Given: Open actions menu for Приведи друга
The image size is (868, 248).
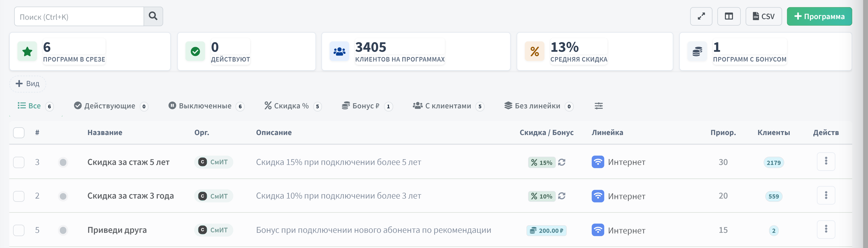Looking at the screenshot, I should (826, 229).
